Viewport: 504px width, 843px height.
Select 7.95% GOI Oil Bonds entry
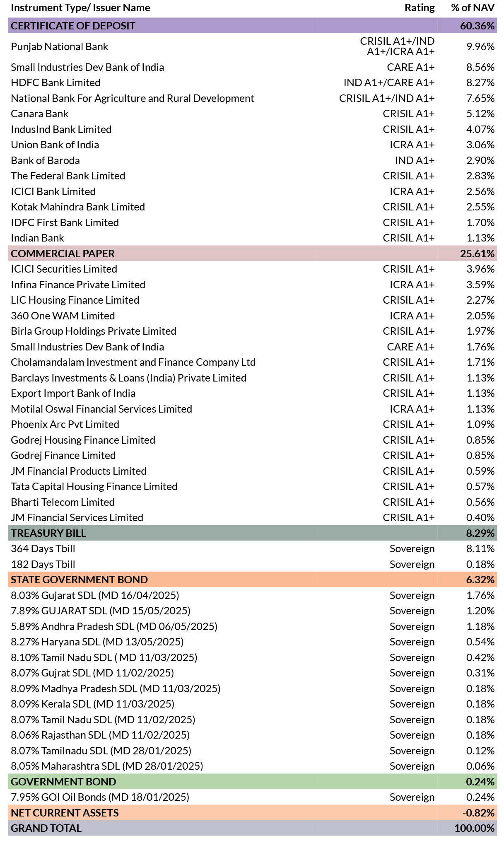(100, 797)
